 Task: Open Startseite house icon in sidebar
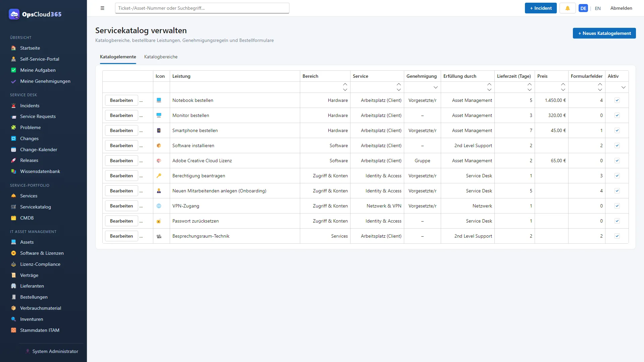13,48
